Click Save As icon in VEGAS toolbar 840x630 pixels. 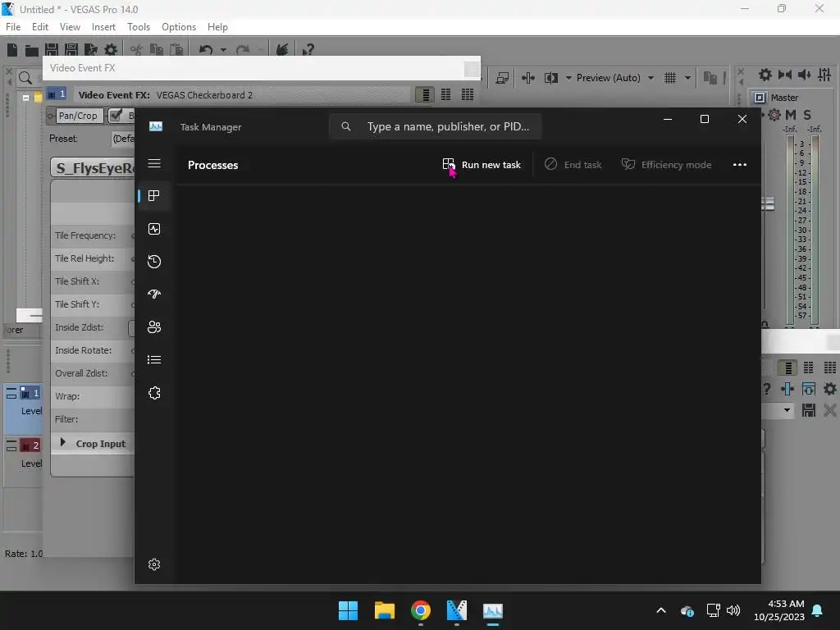pos(71,50)
